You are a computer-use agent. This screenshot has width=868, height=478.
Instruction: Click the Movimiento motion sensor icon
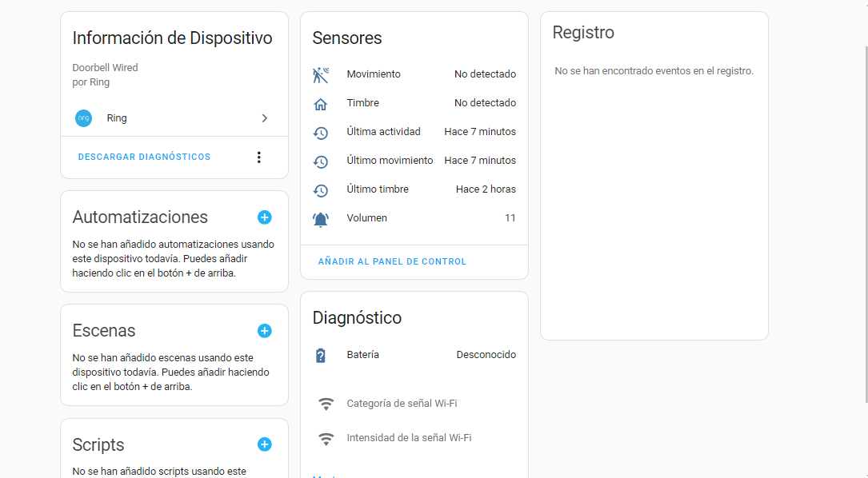tap(321, 75)
